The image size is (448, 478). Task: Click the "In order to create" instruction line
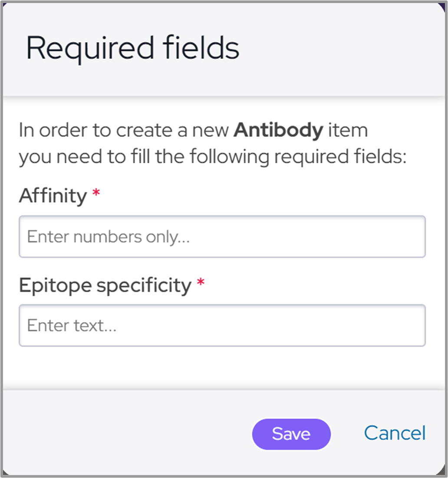(x=126, y=130)
